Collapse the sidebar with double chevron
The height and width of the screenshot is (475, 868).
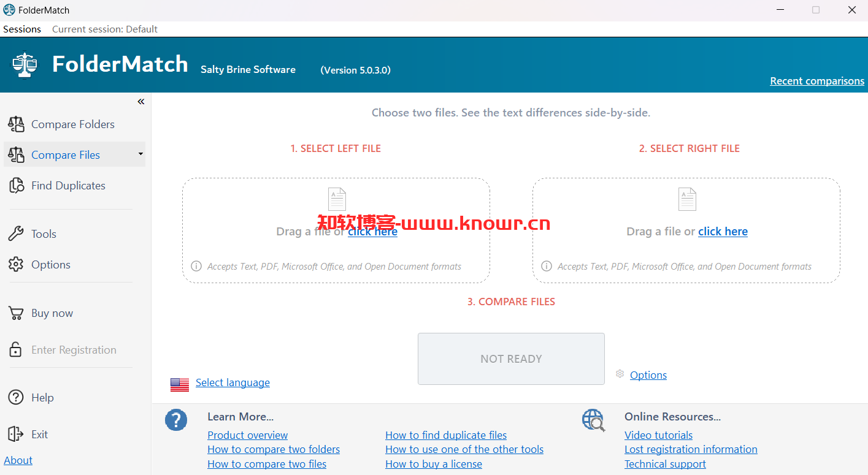141,102
